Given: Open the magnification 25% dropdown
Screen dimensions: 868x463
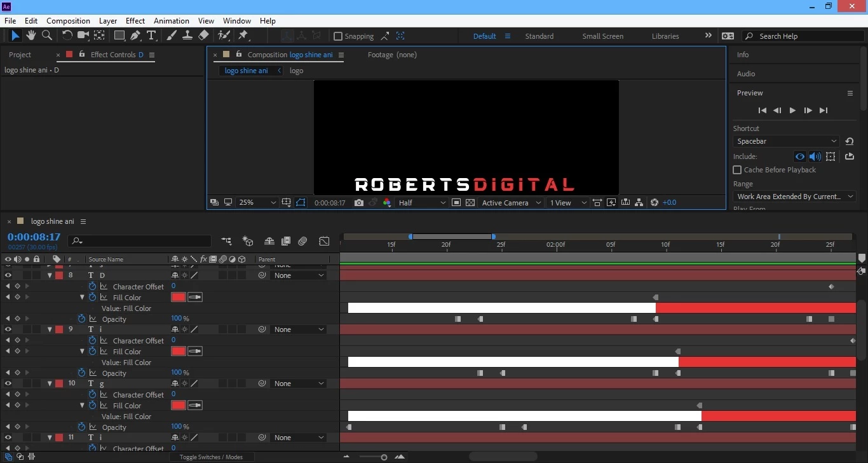Looking at the screenshot, I should point(257,203).
